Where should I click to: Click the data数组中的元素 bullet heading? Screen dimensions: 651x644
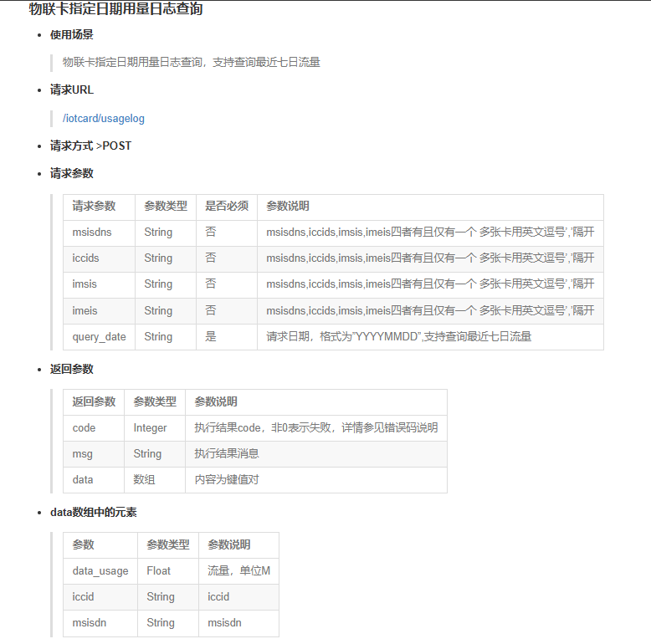point(94,512)
